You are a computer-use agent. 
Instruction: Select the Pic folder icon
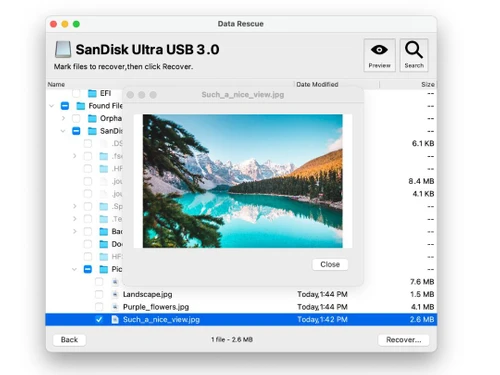point(104,269)
